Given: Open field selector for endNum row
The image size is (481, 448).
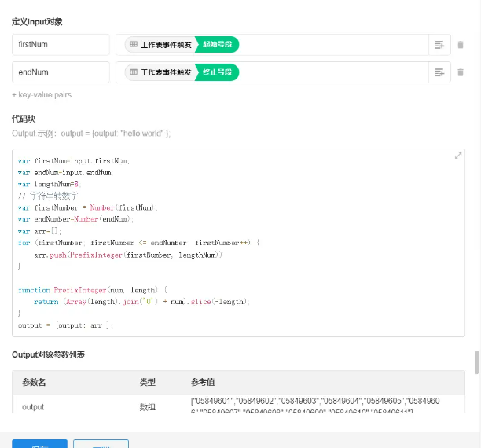Looking at the screenshot, I should 439,72.
